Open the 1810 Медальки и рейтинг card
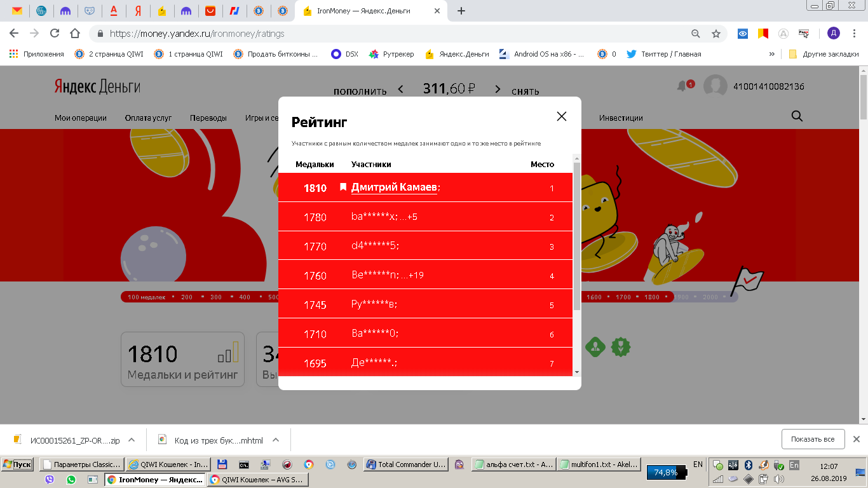Viewport: 868px width, 488px height. (182, 359)
